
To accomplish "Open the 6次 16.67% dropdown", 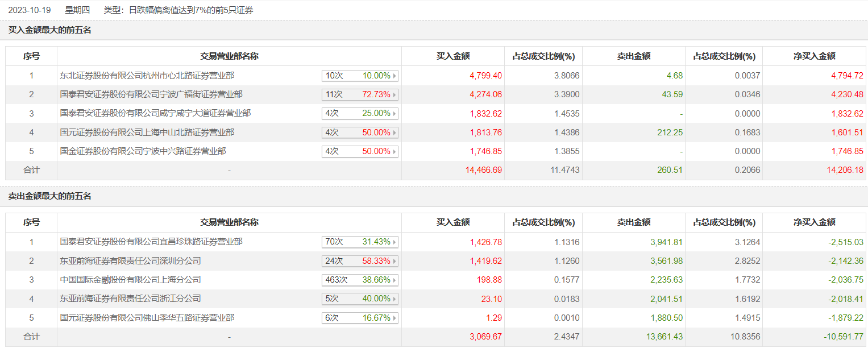I will coord(360,318).
